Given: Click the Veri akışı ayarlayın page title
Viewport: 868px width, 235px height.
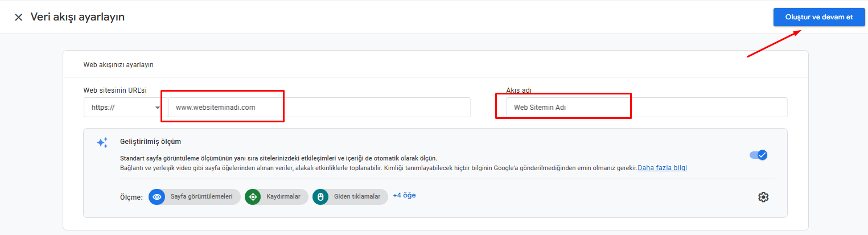Looking at the screenshot, I should tap(77, 17).
